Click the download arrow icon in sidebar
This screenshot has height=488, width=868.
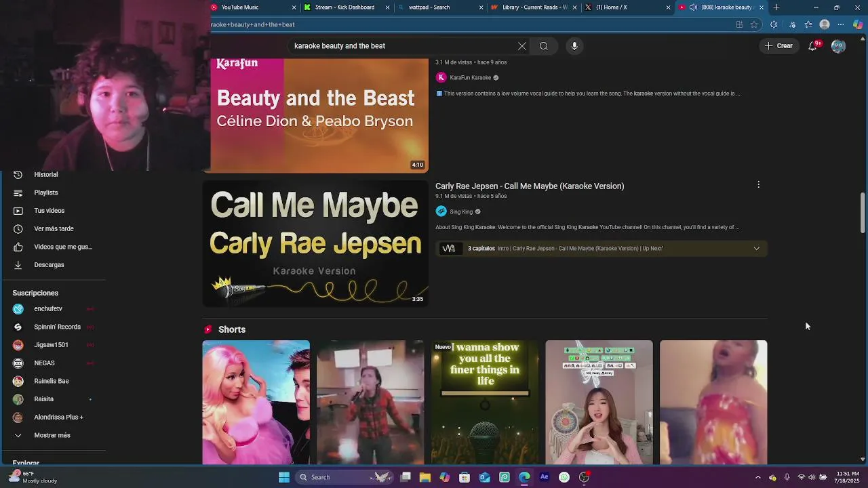click(x=18, y=265)
